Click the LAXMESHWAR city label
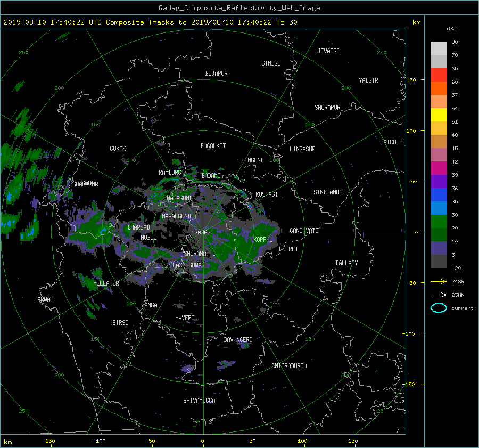 (x=188, y=265)
